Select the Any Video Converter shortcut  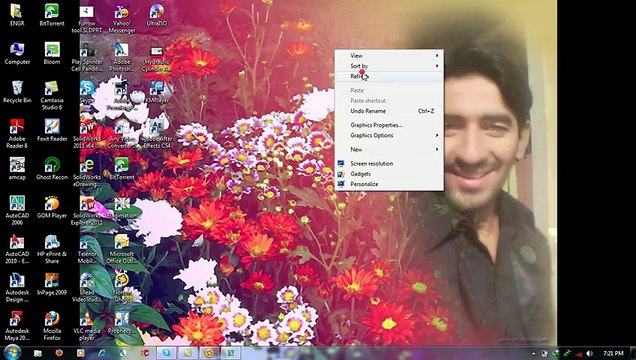(122, 134)
